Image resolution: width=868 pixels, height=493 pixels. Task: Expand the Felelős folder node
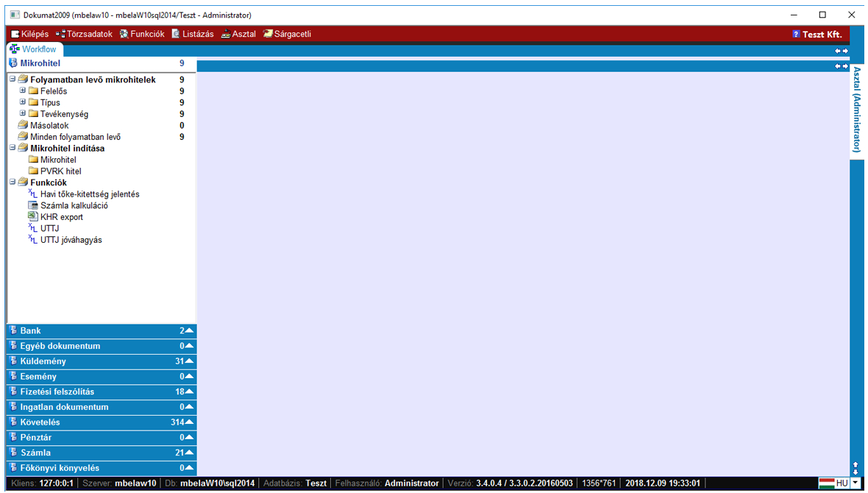pyautogui.click(x=23, y=91)
